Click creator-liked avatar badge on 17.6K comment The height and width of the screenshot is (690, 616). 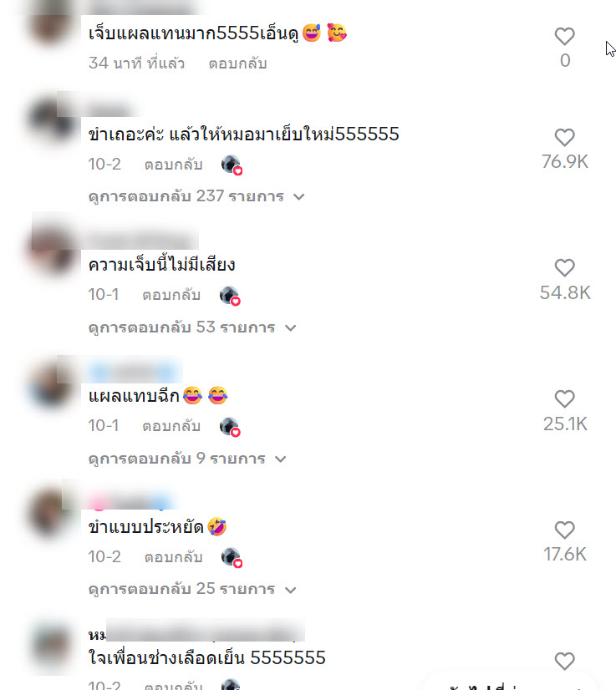(x=232, y=557)
